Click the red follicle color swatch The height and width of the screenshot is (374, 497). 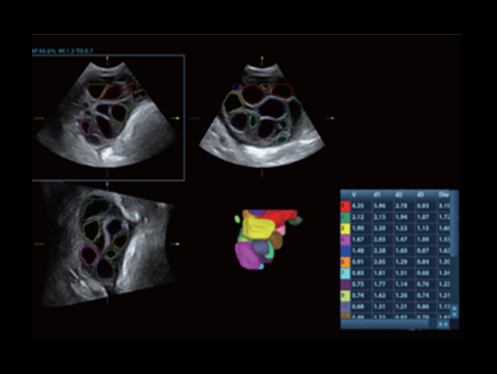pos(345,206)
